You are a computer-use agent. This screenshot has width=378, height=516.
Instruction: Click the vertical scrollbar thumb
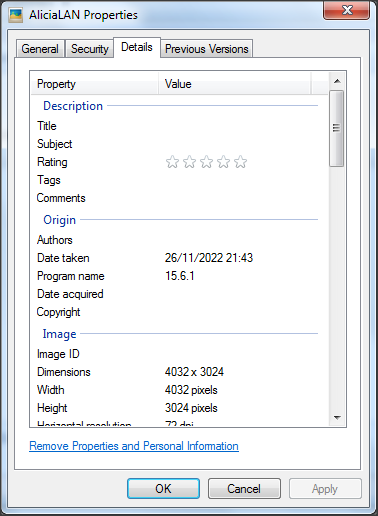click(337, 128)
